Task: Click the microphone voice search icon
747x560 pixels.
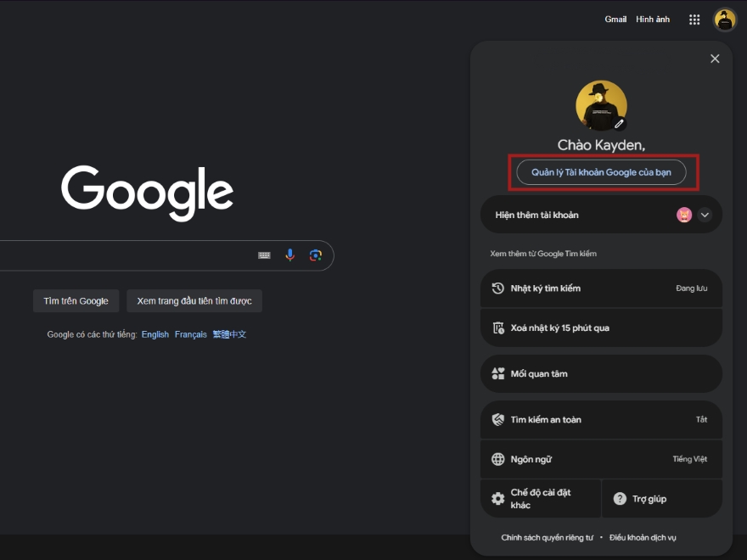Action: click(290, 255)
